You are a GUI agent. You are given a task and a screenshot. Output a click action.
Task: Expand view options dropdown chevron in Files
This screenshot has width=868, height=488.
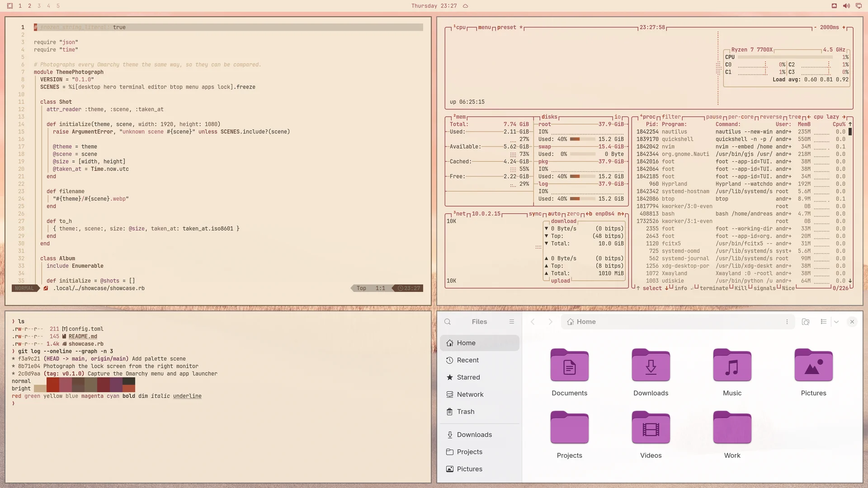[x=836, y=322]
